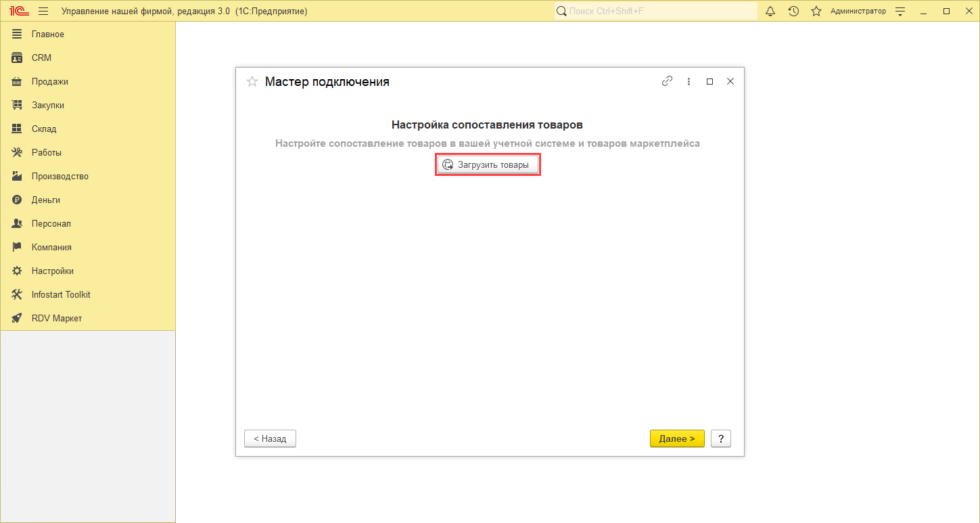This screenshot has width=980, height=523.
Task: Go back with the Назад button
Action: (x=270, y=438)
